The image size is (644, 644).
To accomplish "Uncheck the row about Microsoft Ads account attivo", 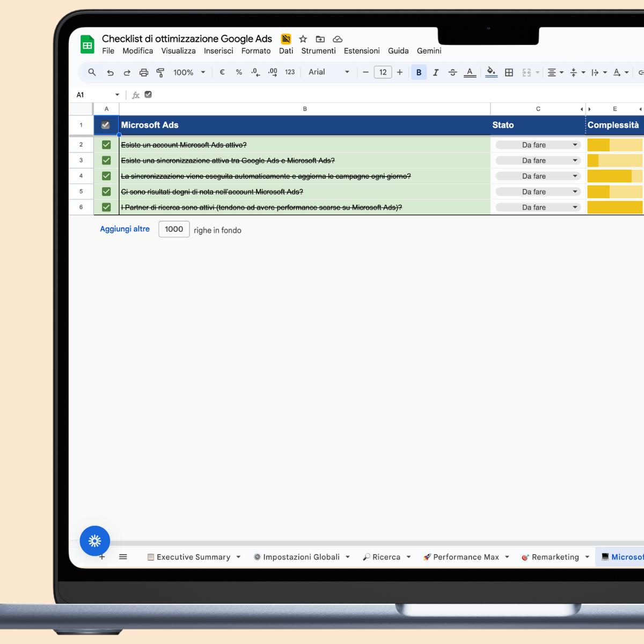I will tap(106, 144).
